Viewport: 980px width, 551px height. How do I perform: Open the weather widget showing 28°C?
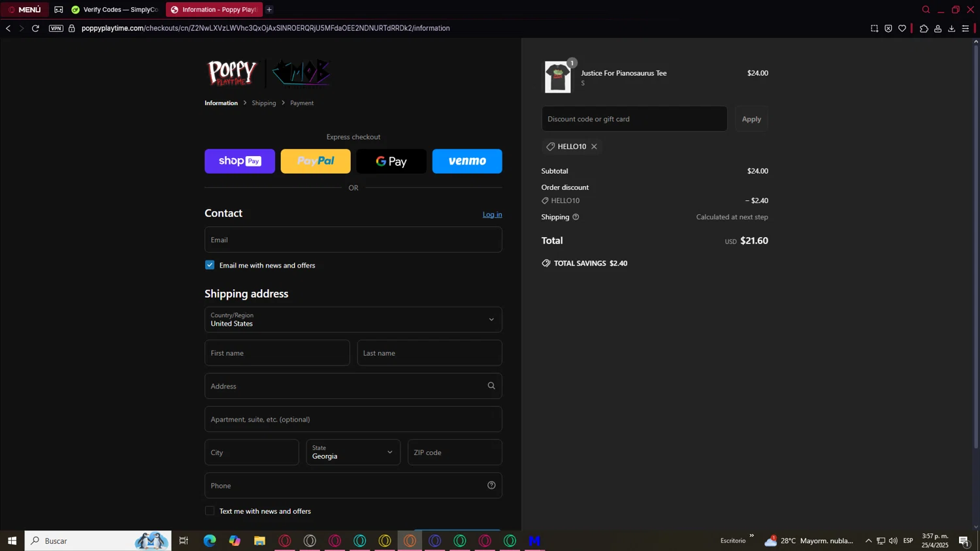coord(809,541)
